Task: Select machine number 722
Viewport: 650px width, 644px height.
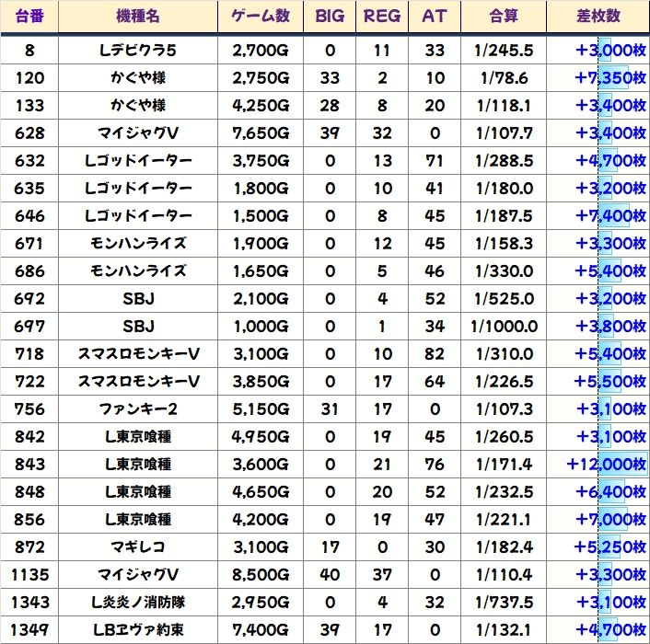Action: pyautogui.click(x=29, y=382)
